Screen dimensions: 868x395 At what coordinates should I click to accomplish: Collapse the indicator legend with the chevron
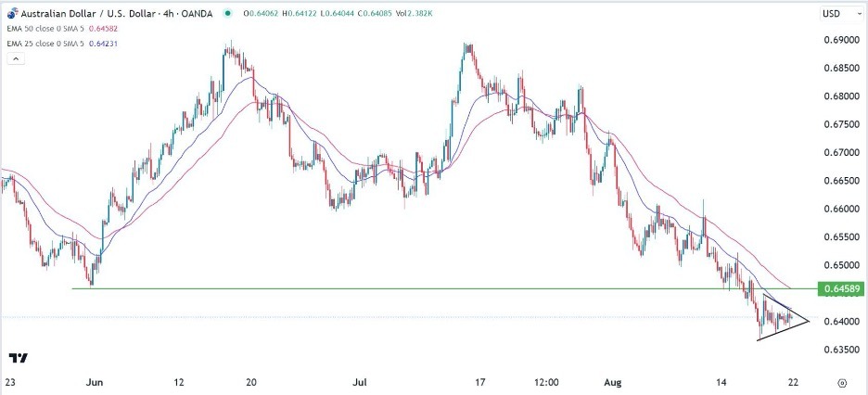pos(16,58)
